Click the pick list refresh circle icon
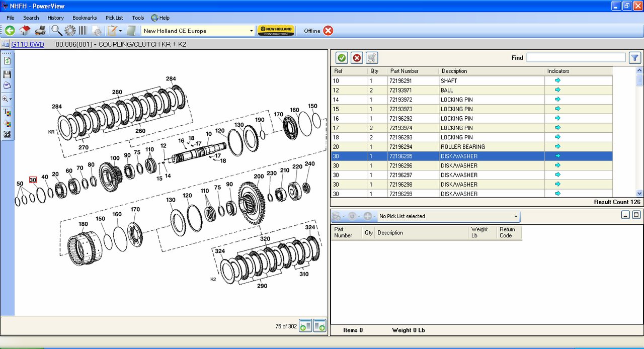This screenshot has width=644, height=349. pos(352,216)
